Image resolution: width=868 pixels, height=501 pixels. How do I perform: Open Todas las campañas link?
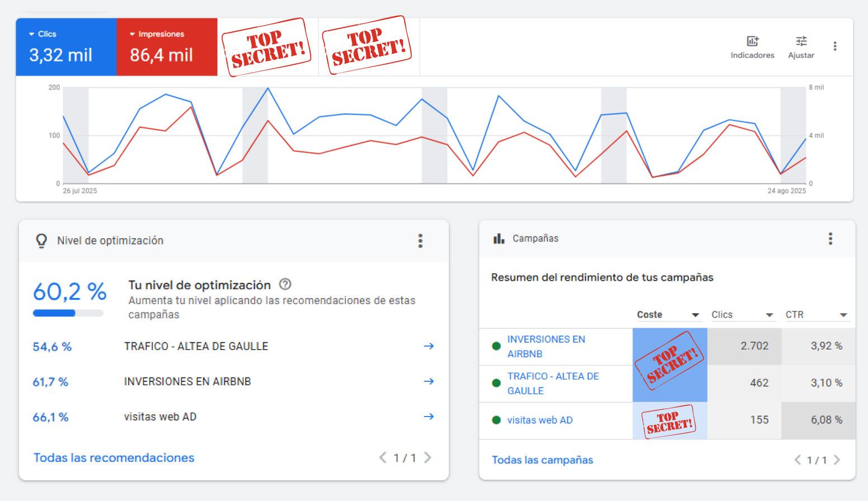542,460
